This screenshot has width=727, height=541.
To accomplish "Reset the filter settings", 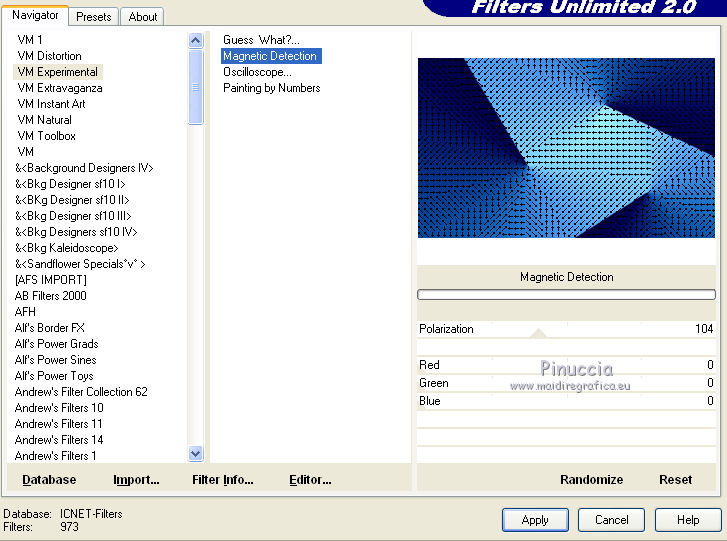I will (676, 480).
